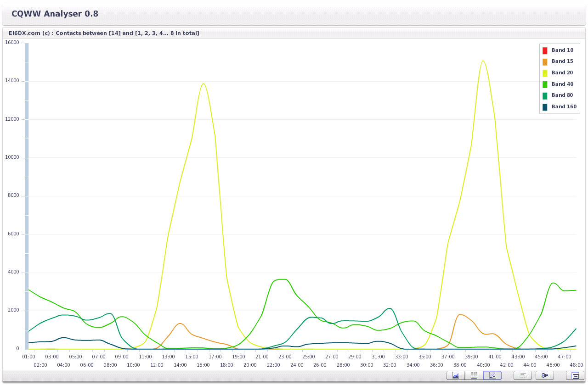Click the EI6DX.com contacts panel header
The image size is (588, 385).
(104, 33)
